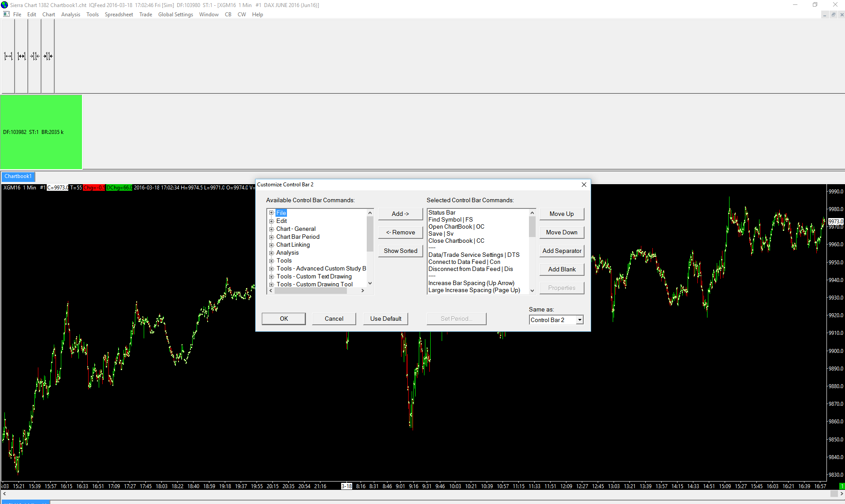Open the Same as Control Bar dropdown
845x504 pixels.
[580, 320]
